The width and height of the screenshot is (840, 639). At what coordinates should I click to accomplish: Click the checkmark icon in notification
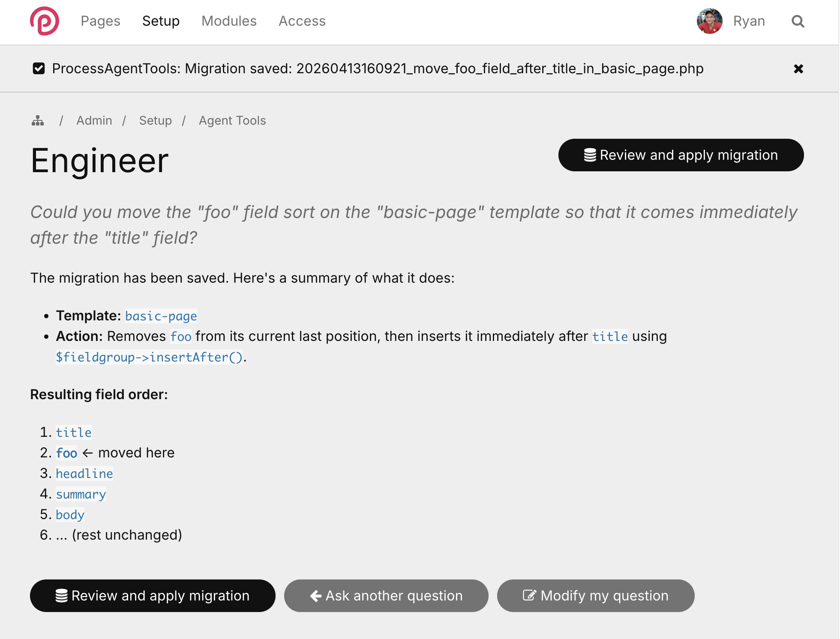point(39,69)
